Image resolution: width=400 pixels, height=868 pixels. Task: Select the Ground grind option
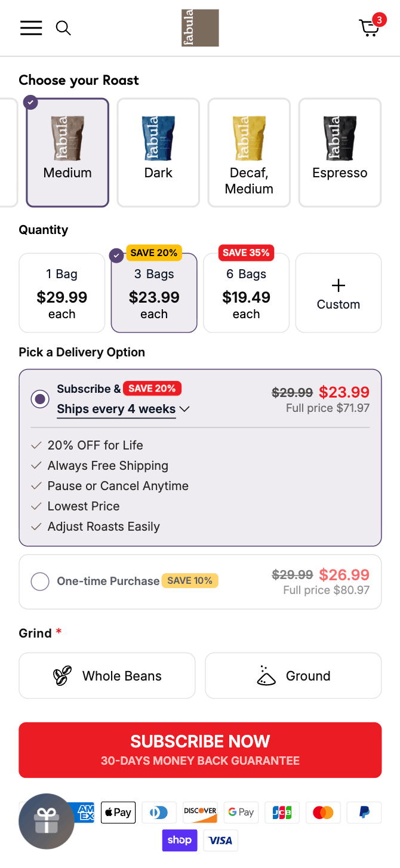coord(293,676)
